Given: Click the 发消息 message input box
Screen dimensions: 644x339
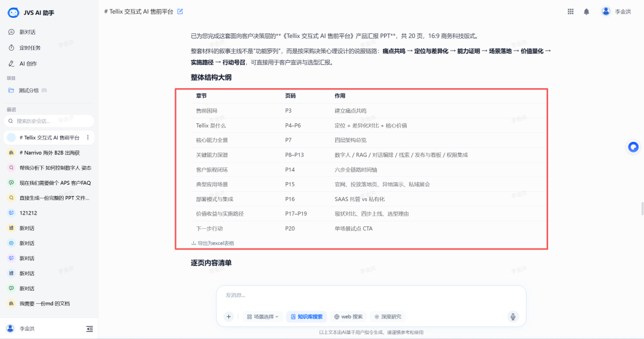Looking at the screenshot, I should coord(371,295).
